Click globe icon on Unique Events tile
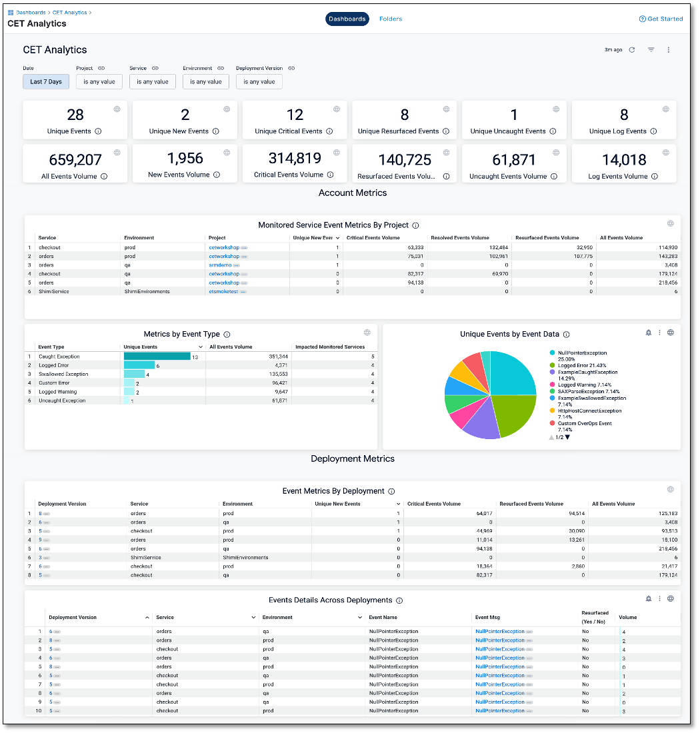 [117, 109]
